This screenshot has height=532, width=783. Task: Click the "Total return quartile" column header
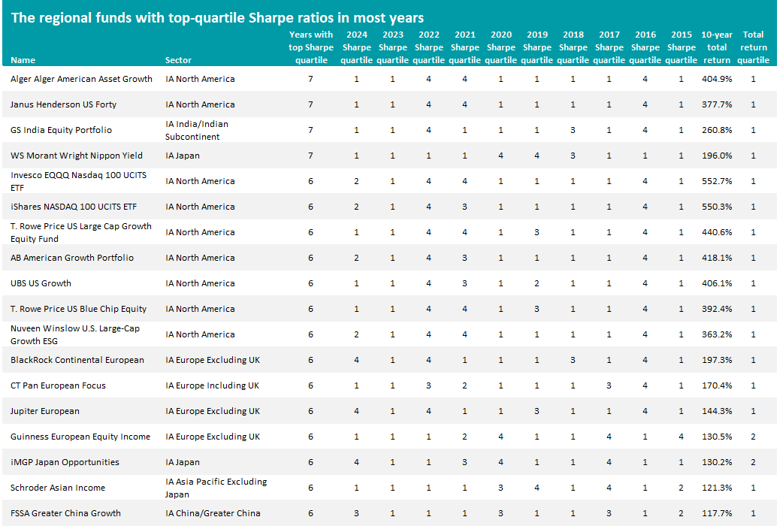click(753, 47)
